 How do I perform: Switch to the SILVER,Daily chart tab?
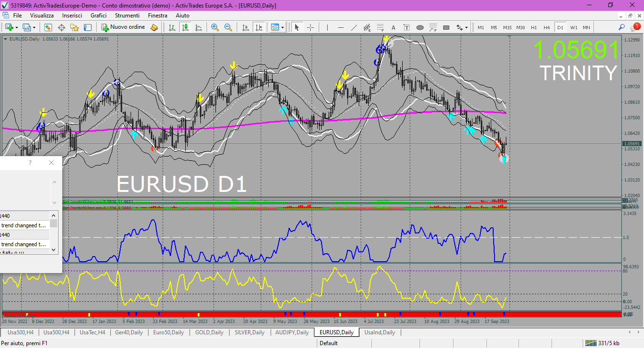[x=249, y=332]
